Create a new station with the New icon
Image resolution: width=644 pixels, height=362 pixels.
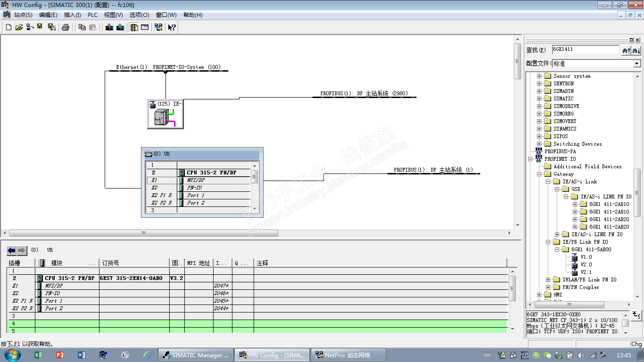pos(8,27)
